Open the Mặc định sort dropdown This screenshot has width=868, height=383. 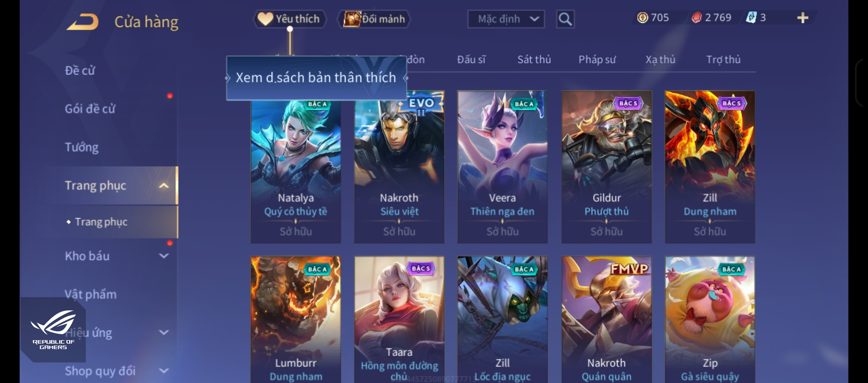point(506,19)
